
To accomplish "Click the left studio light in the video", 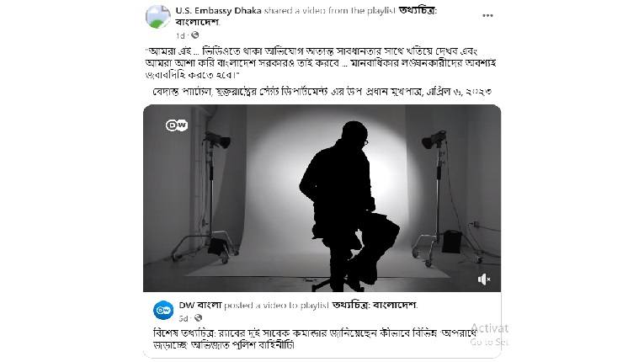I will [217, 141].
